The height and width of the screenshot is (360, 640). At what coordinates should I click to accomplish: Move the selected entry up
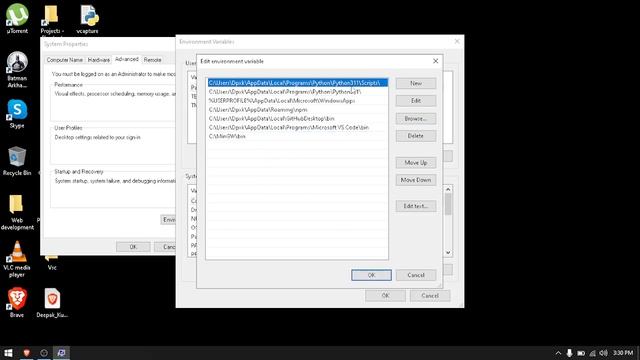[416, 163]
